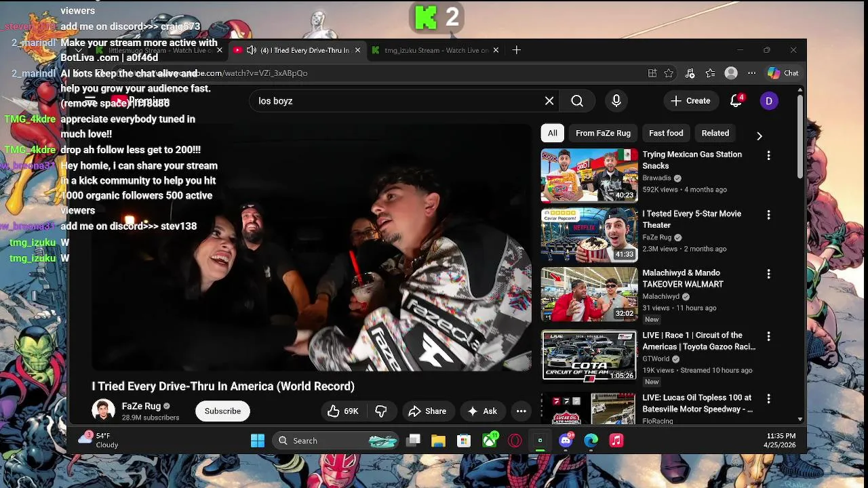Close the tmg_izuku Stream tab

pyautogui.click(x=496, y=50)
